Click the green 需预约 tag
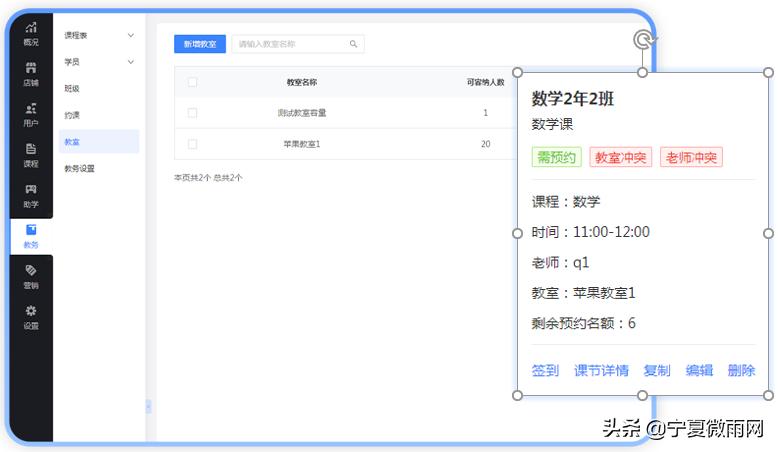This screenshot has height=452, width=778. [x=557, y=158]
